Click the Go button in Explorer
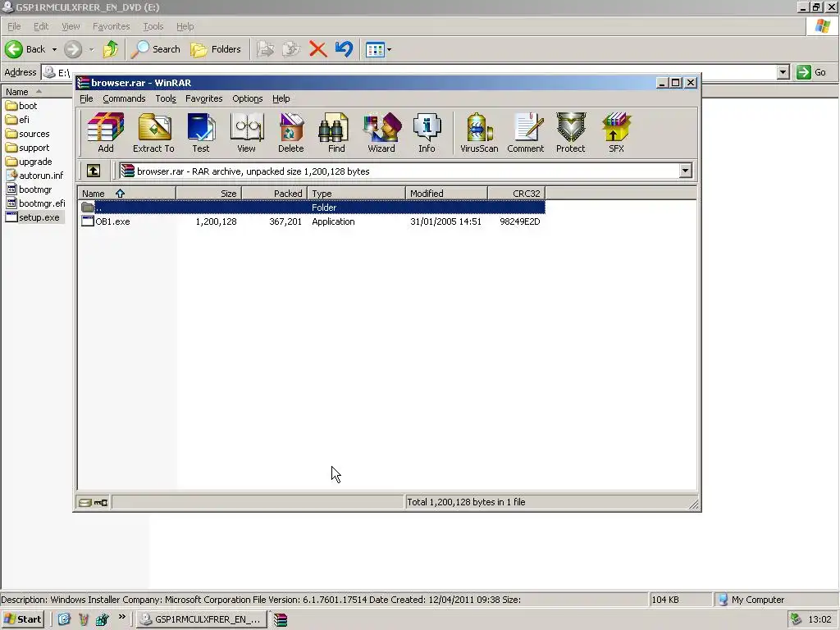The width and height of the screenshot is (840, 630). 812,72
